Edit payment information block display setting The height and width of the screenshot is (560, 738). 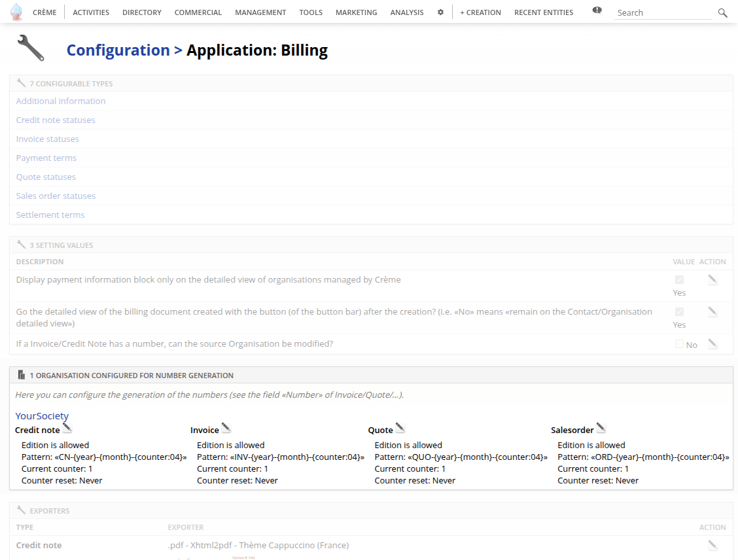[x=712, y=280]
